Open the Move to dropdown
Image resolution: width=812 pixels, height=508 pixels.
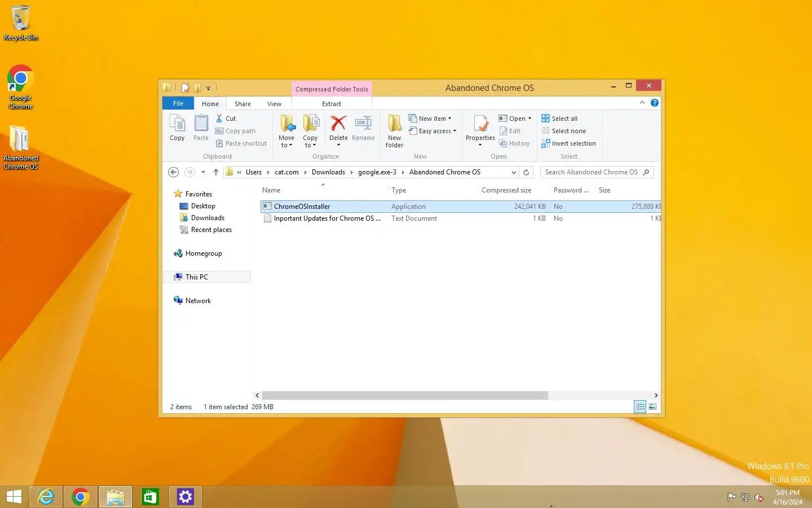point(286,131)
